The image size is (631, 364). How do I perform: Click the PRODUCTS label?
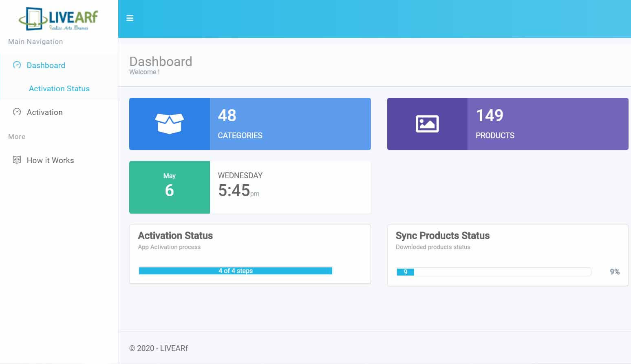pos(495,135)
